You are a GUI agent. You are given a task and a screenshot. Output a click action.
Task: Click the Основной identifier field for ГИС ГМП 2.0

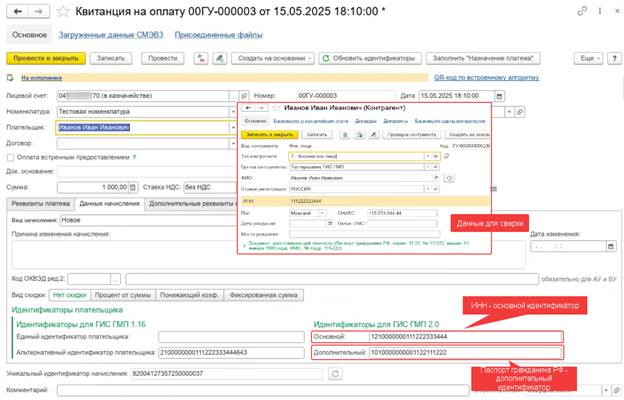465,337
